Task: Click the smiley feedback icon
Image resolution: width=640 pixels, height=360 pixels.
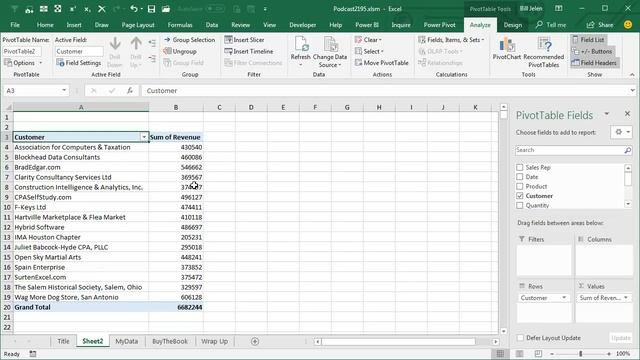Action: click(x=628, y=25)
